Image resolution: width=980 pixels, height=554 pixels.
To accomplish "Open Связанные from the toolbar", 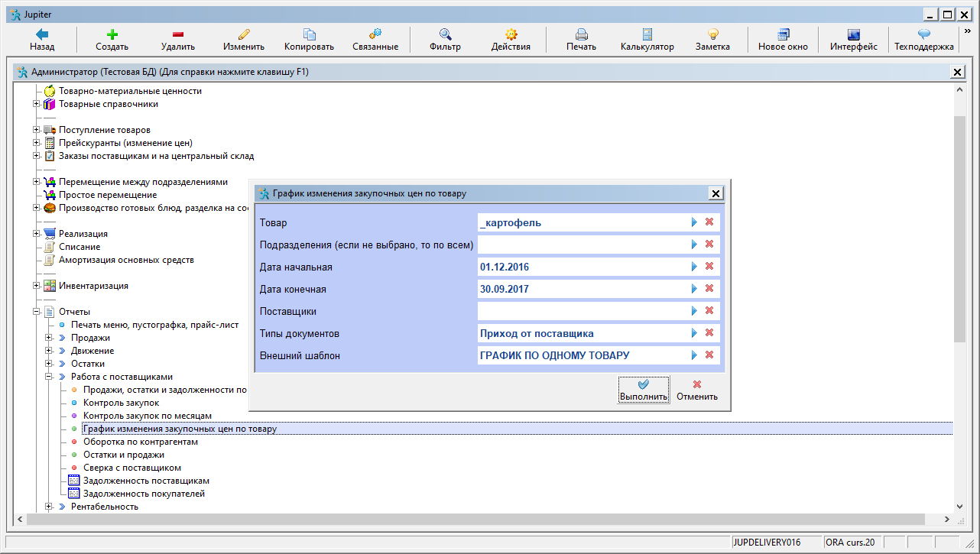I will tap(375, 40).
